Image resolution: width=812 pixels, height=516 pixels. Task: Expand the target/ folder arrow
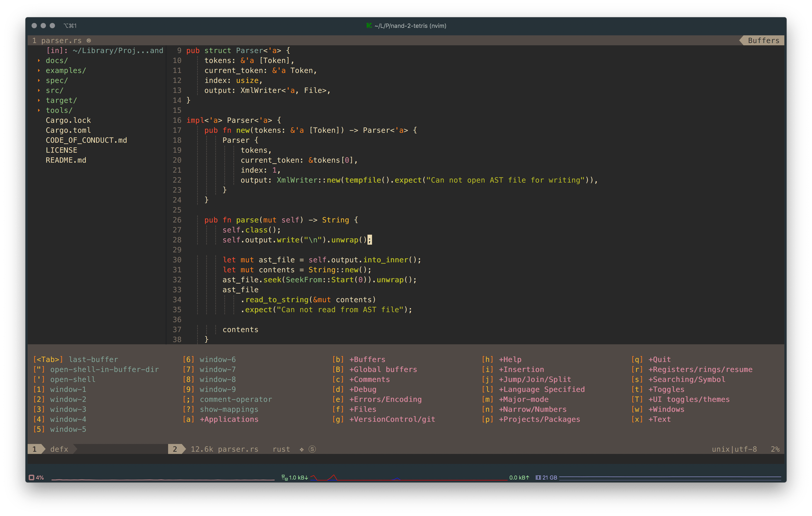39,100
